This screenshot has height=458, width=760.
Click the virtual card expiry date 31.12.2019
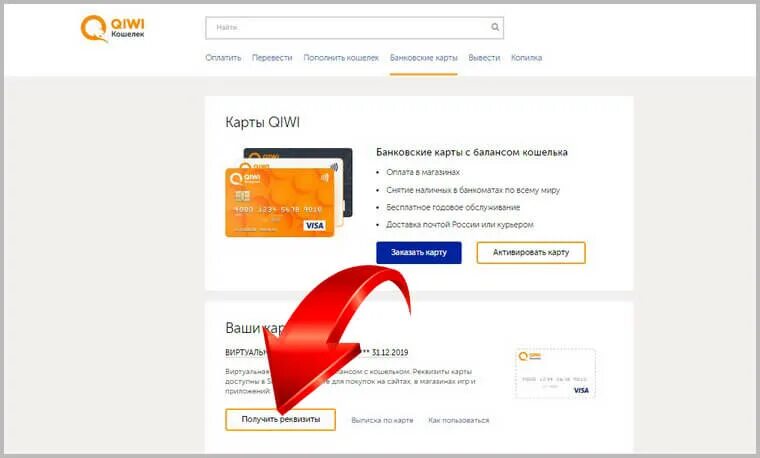tap(390, 352)
